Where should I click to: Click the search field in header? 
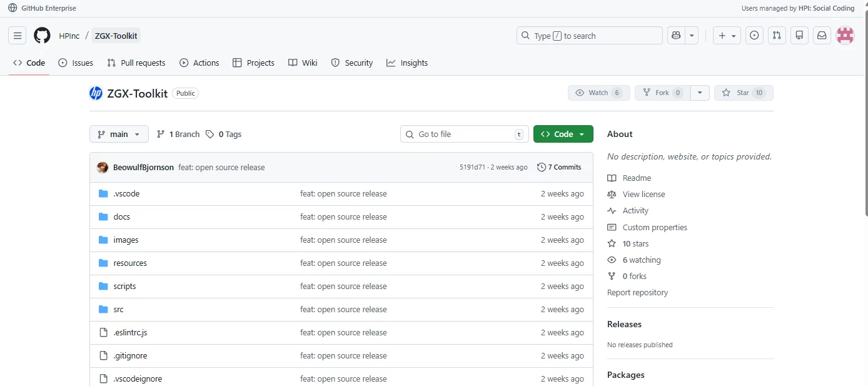pyautogui.click(x=590, y=36)
